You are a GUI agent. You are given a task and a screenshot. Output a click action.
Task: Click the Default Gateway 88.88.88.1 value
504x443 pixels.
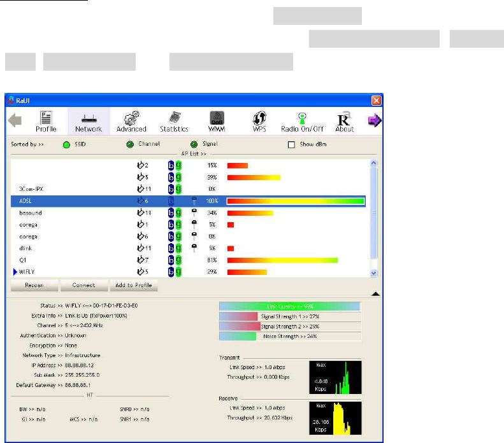[x=78, y=385]
